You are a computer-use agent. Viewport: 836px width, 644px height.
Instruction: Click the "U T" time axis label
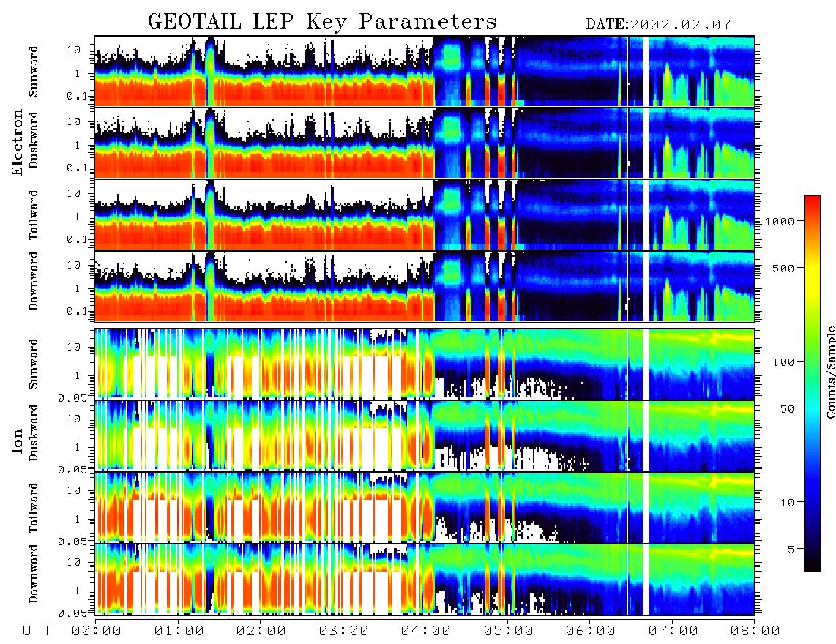(x=37, y=632)
